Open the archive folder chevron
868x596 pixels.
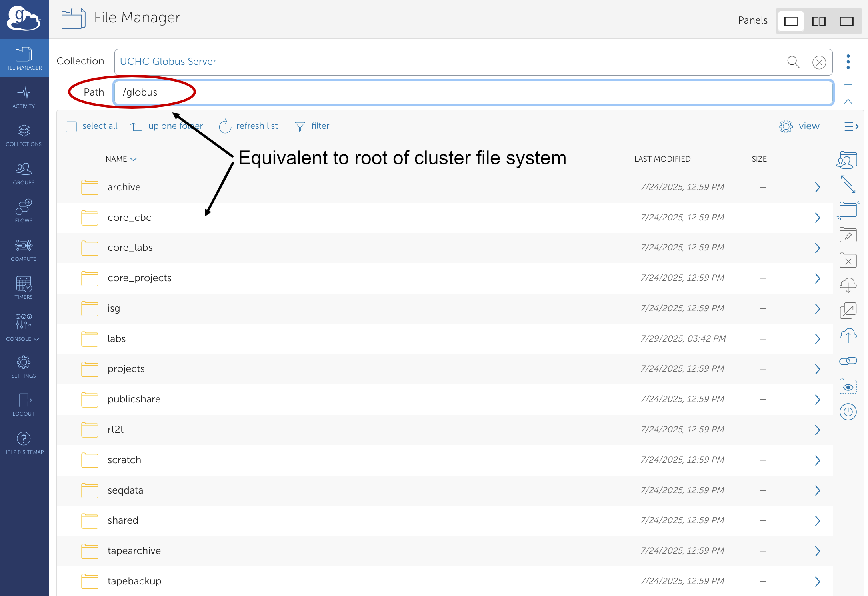click(x=817, y=187)
